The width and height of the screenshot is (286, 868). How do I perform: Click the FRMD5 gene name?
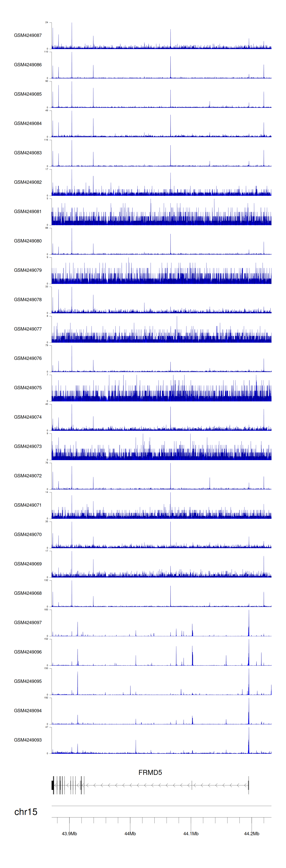click(150, 772)
